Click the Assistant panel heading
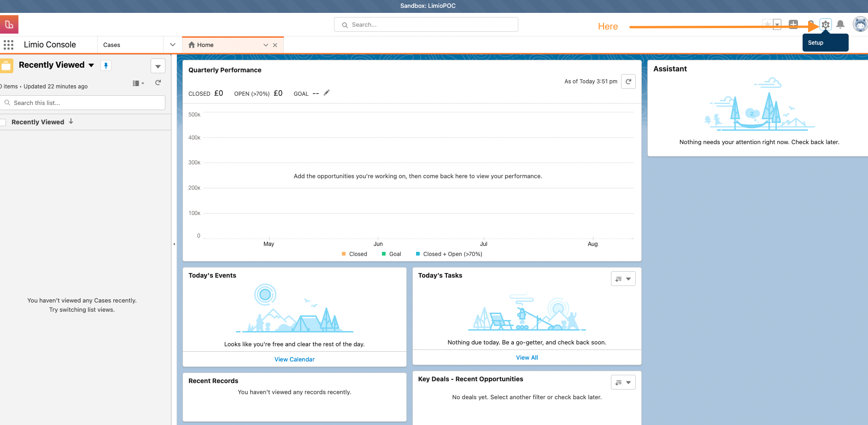Viewport: 868px width, 425px height. (x=670, y=69)
